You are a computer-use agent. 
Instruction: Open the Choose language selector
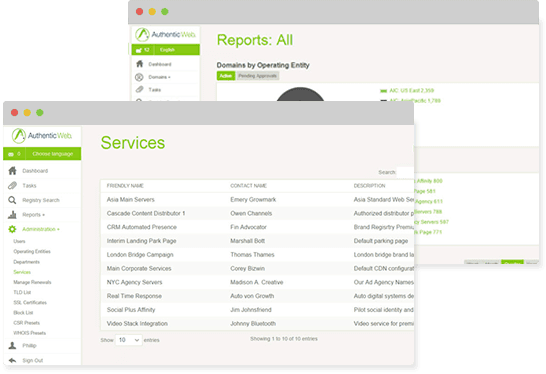point(53,154)
